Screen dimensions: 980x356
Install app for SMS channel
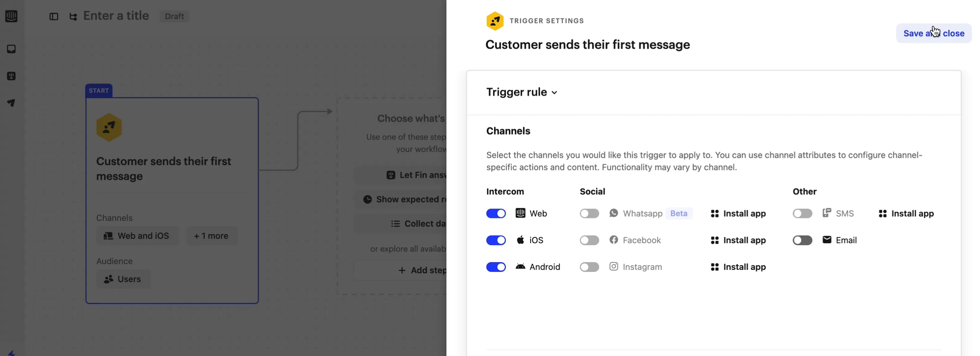coord(906,213)
